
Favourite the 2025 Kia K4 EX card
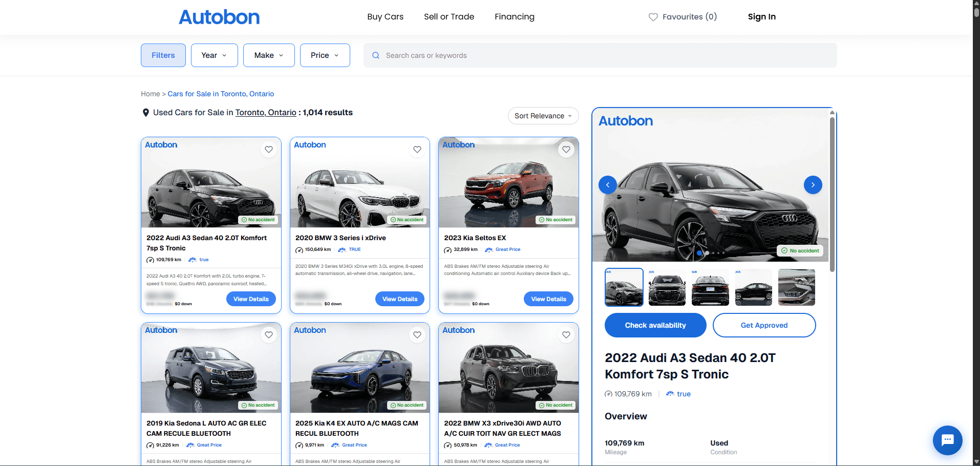click(417, 335)
